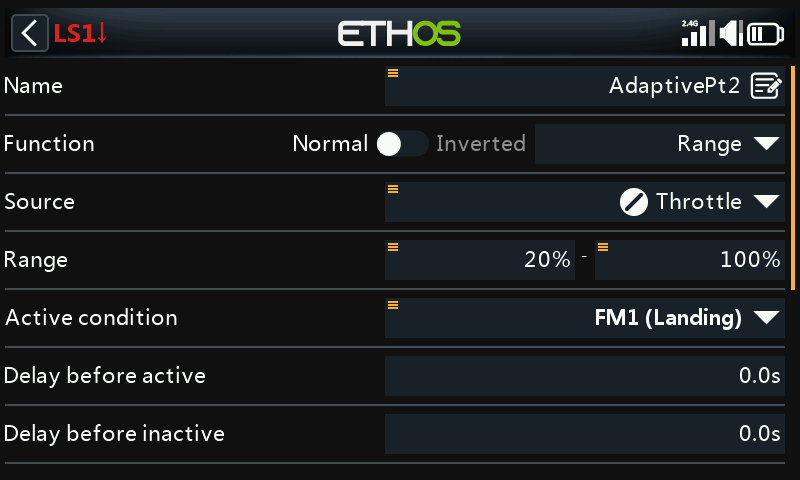Open options menu icon in Name field

pos(393,73)
